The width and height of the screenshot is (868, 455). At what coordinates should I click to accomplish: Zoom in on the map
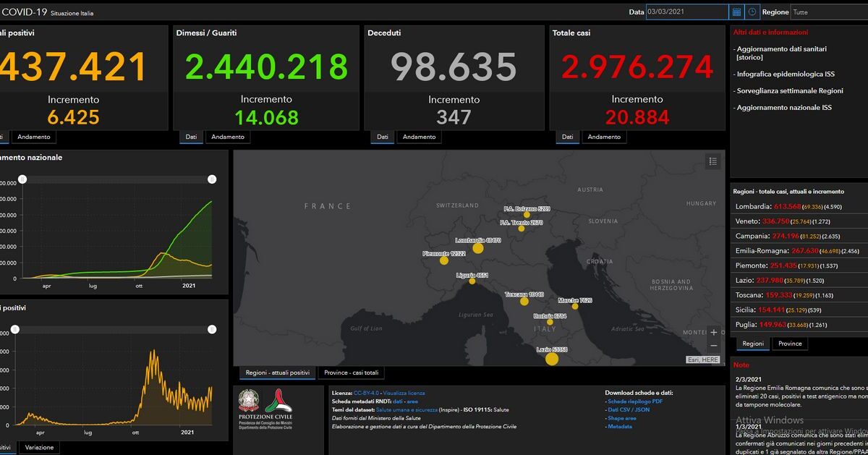pyautogui.click(x=714, y=333)
